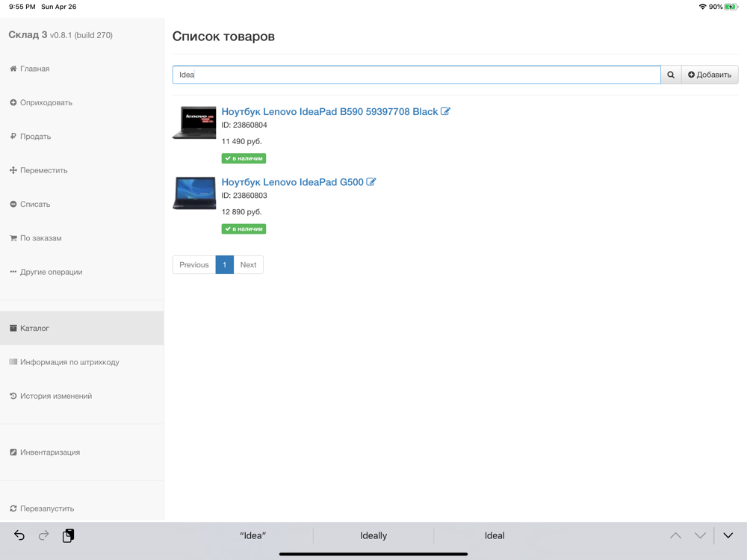Open Инвентаризация in sidebar
The image size is (747, 560).
(82, 452)
